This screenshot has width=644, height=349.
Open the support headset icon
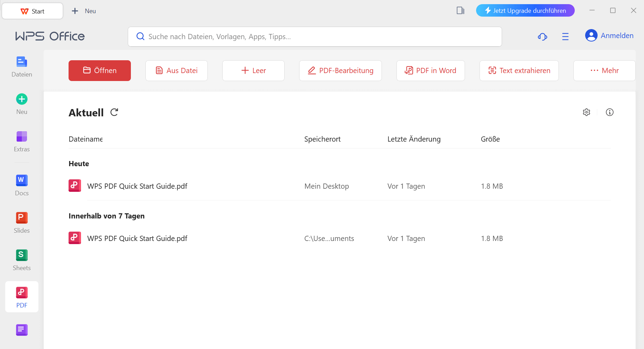[x=543, y=36]
